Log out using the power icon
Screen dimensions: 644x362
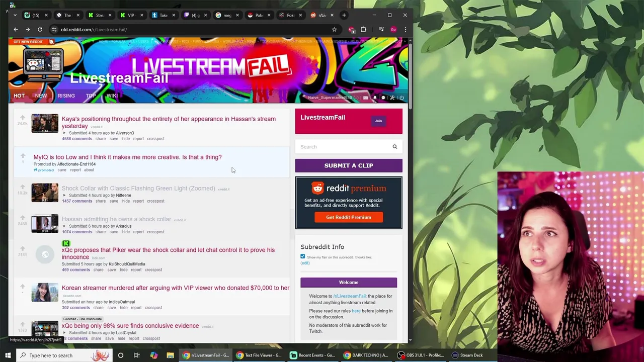(x=401, y=98)
